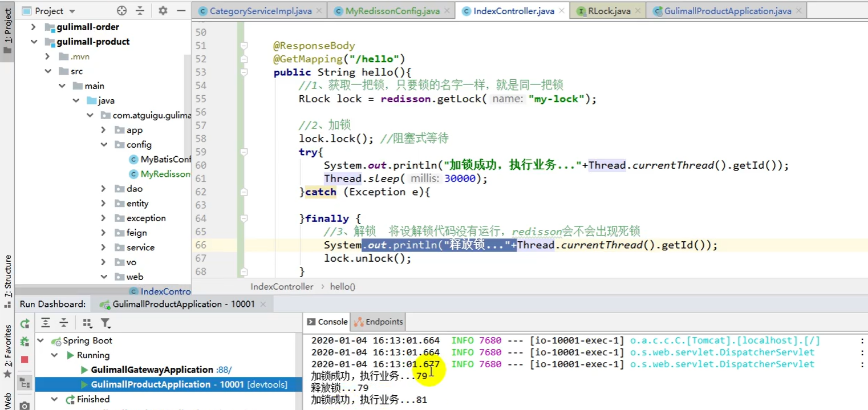Open the Group By grid dropdown icon
This screenshot has width=868, height=410.
pyautogui.click(x=87, y=323)
